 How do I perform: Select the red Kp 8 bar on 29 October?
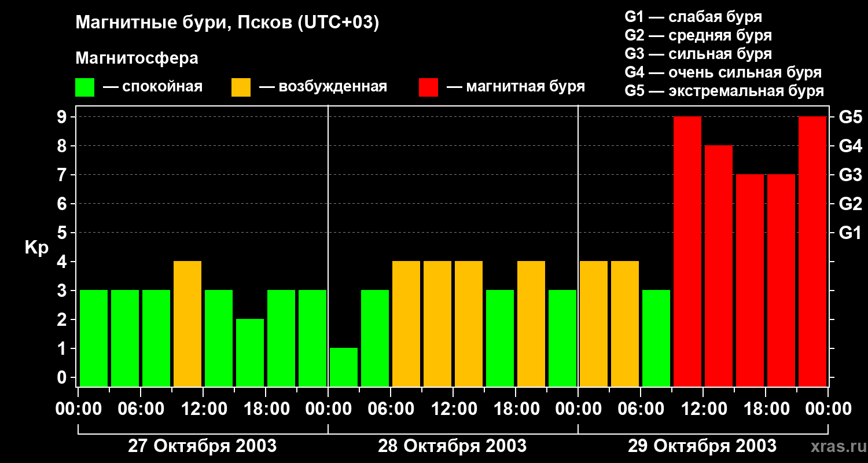(719, 265)
